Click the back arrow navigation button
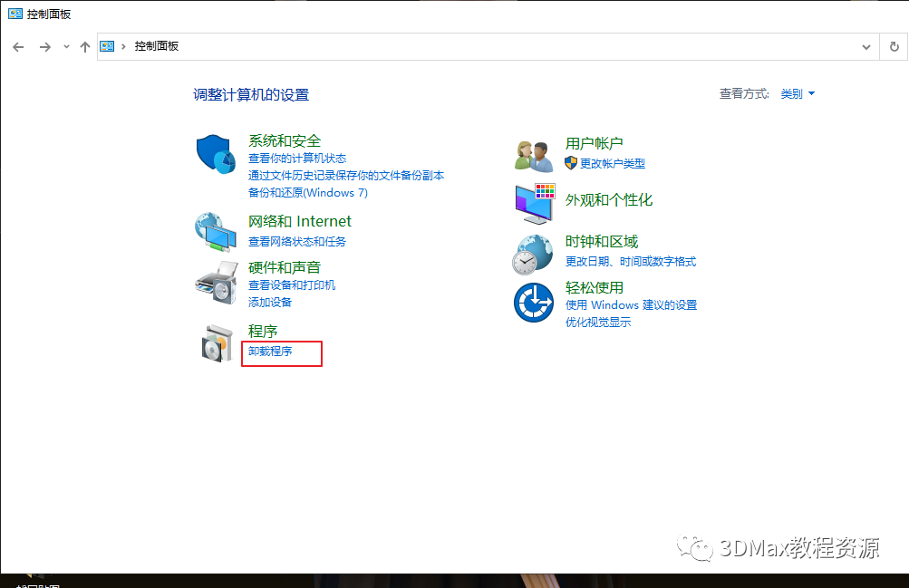 (18, 47)
